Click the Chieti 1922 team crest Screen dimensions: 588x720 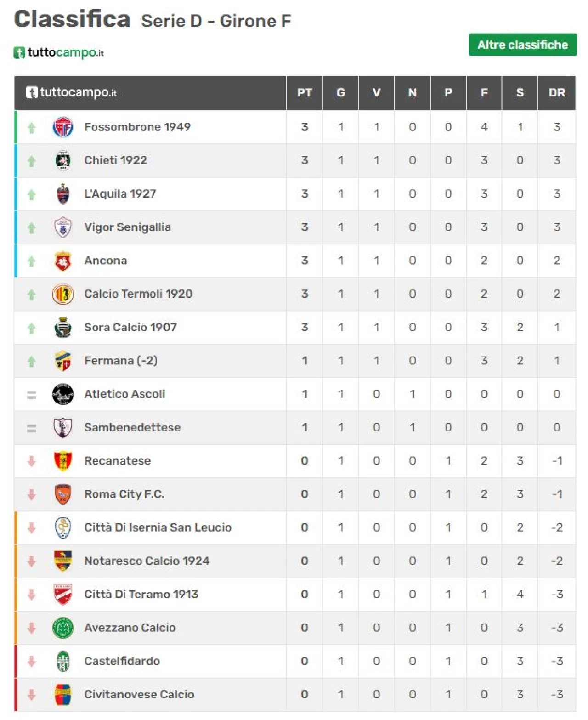63,160
